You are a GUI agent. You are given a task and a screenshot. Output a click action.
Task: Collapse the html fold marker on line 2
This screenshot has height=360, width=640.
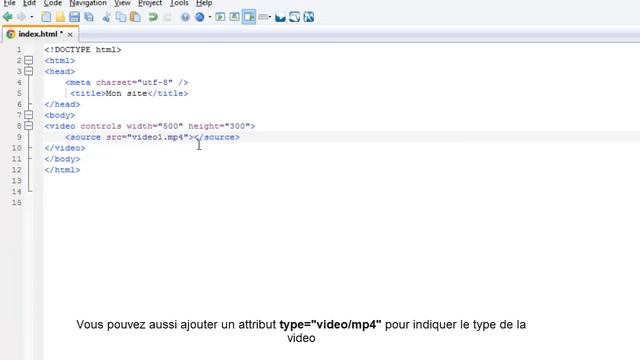point(29,60)
